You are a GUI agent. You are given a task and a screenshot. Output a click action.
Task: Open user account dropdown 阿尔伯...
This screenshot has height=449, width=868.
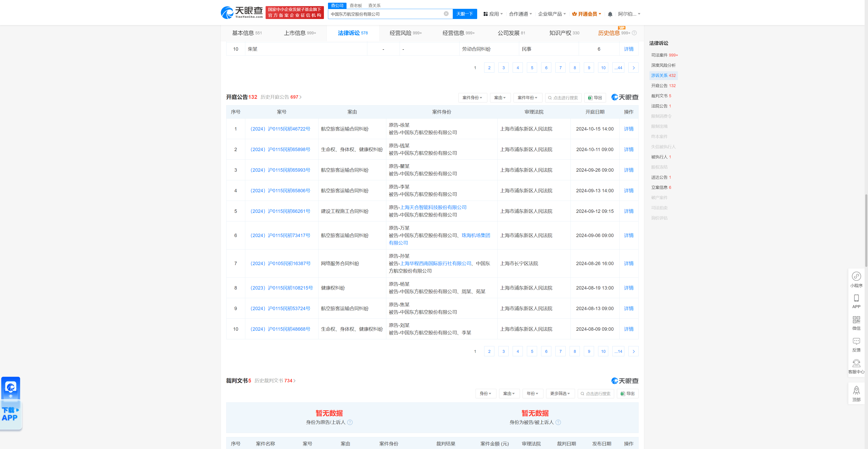click(x=629, y=14)
